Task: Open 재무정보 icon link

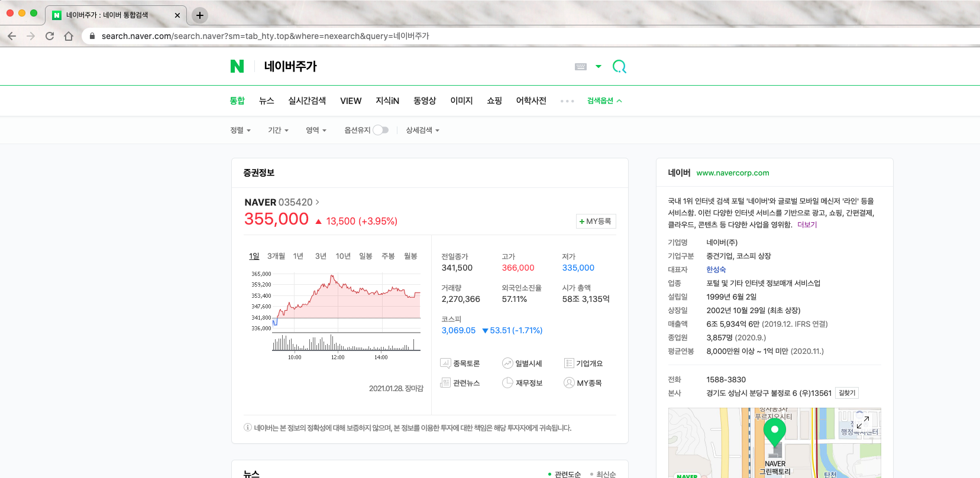Action: point(522,383)
